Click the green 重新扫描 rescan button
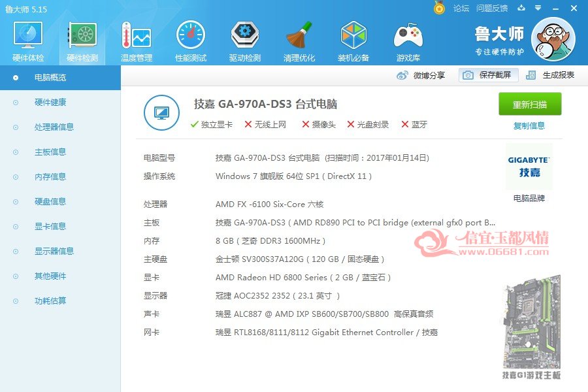588x392 pixels. [x=529, y=104]
